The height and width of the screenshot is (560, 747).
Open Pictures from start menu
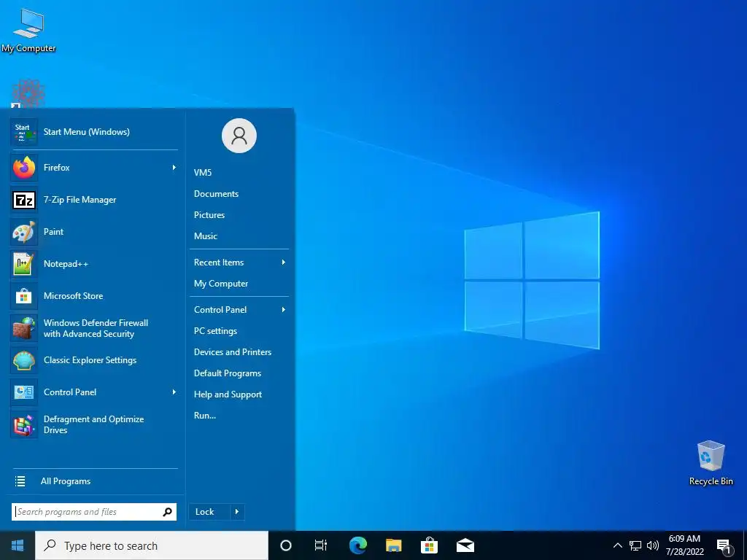209,215
